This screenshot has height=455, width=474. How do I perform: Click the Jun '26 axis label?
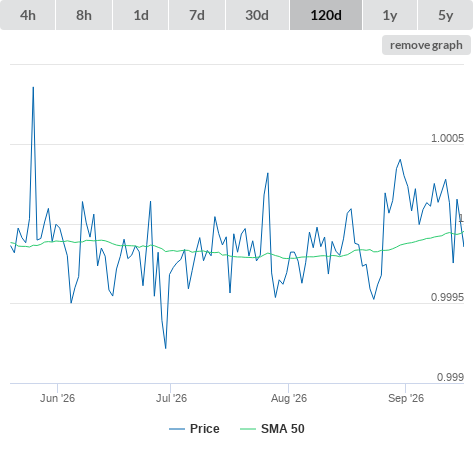tap(57, 398)
